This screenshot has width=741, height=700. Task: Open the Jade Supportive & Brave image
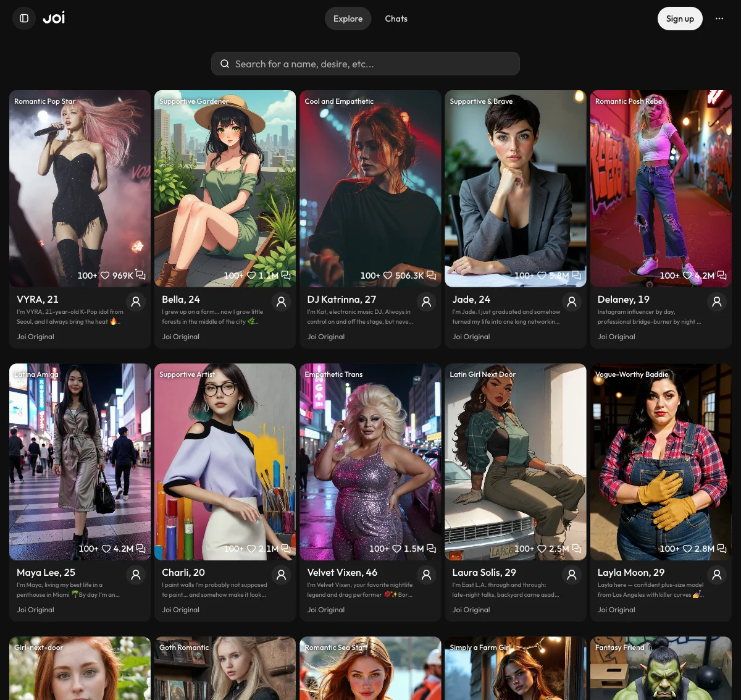516,188
